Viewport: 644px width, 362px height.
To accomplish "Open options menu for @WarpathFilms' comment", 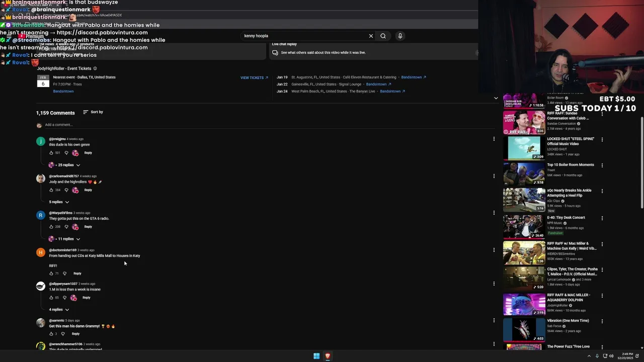I will pyautogui.click(x=494, y=213).
